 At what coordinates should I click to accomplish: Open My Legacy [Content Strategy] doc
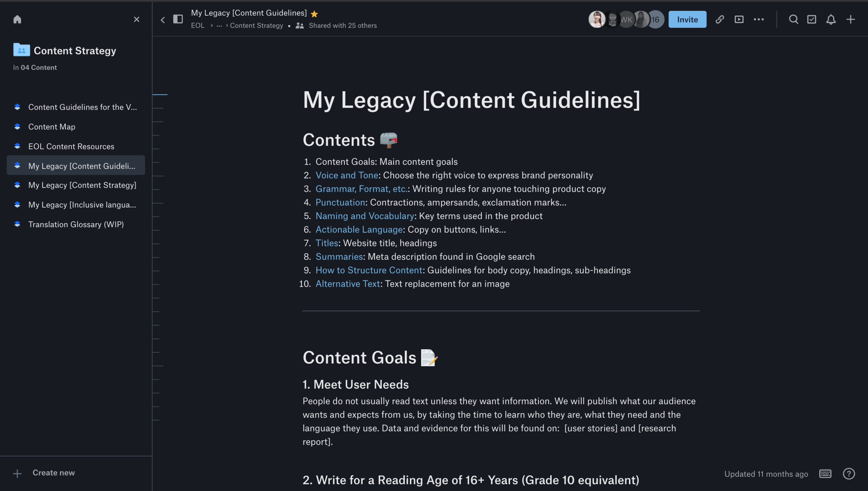click(76, 185)
